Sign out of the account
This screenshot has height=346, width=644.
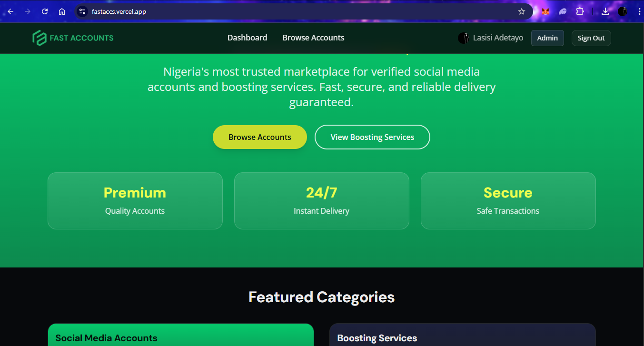591,38
